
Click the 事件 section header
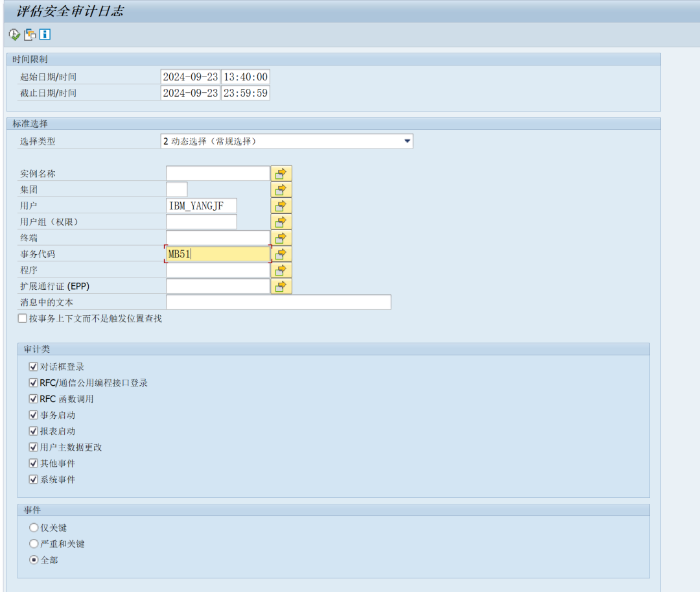32,510
